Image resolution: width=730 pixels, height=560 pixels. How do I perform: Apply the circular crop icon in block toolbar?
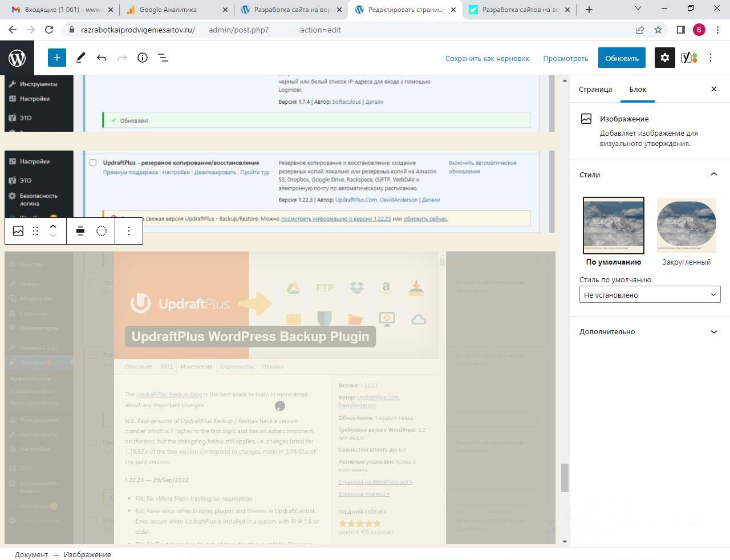[x=102, y=231]
